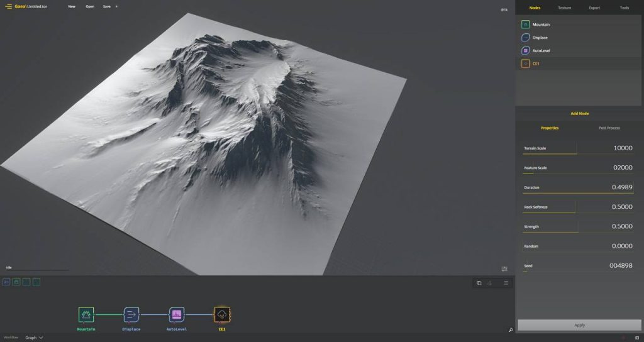The height and width of the screenshot is (342, 644).
Task: Open the Post Process tab
Action: coord(609,128)
